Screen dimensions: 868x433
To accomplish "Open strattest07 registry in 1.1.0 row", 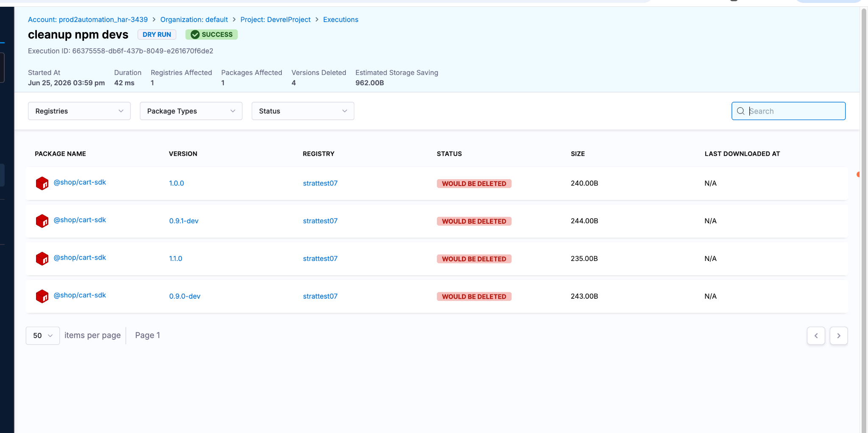I will click(x=320, y=259).
